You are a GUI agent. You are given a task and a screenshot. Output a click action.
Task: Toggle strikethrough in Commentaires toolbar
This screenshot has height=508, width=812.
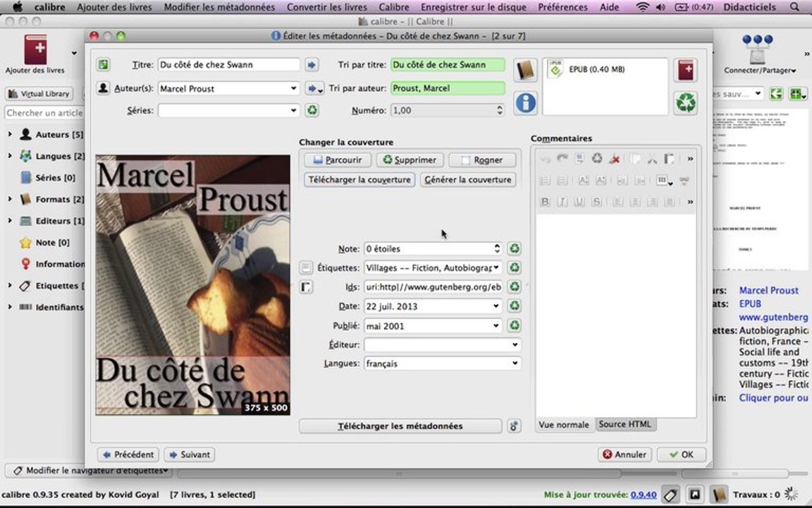click(x=596, y=202)
